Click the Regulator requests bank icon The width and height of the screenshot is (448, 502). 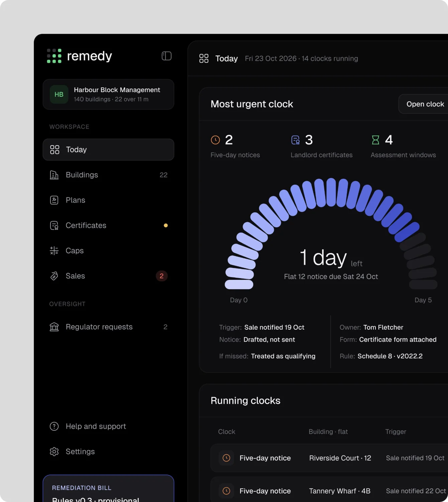[54, 327]
